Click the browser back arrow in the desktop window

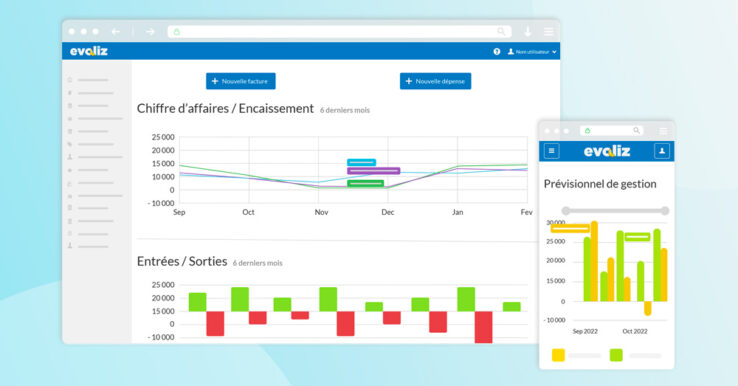tap(116, 32)
